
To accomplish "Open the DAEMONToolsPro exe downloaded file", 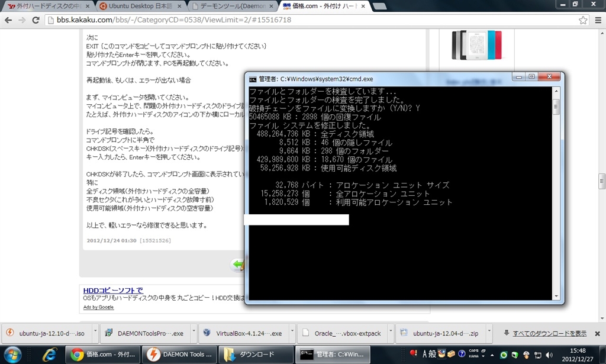I will pyautogui.click(x=146, y=333).
